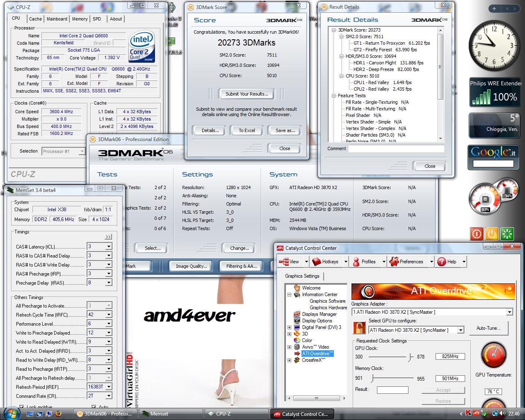
Task: Click the Avivo Video film reel icon
Action: (x=297, y=347)
